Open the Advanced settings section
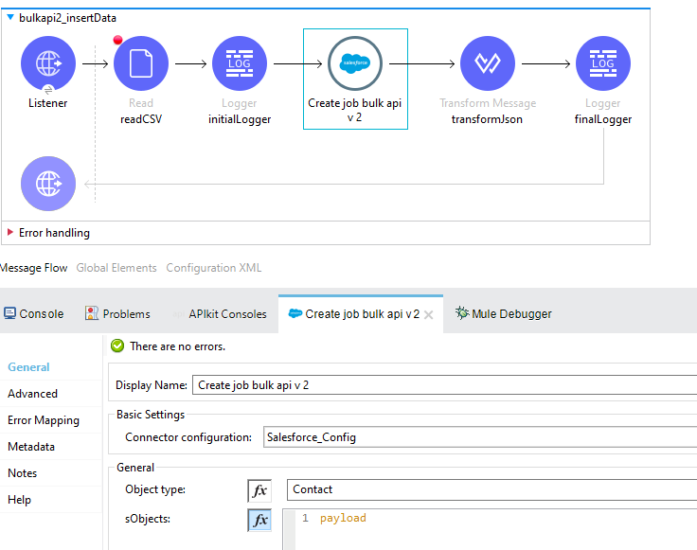Screen dimensions: 697x550 (32, 394)
